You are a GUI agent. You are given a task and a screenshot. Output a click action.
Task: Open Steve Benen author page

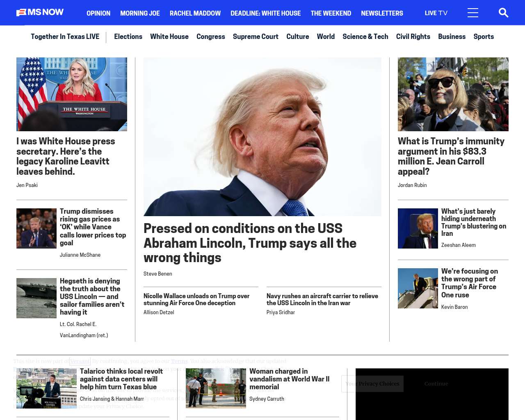pos(158,274)
